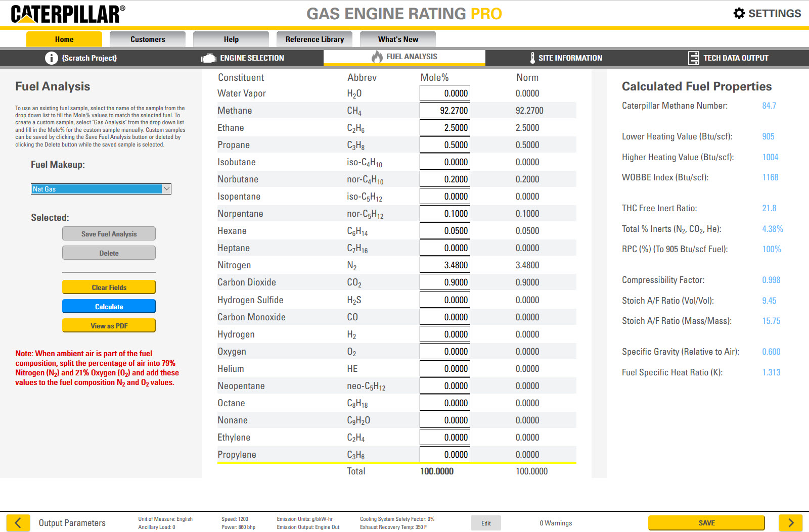The width and height of the screenshot is (809, 532).
Task: Click the Ethane mole % field
Action: [445, 128]
